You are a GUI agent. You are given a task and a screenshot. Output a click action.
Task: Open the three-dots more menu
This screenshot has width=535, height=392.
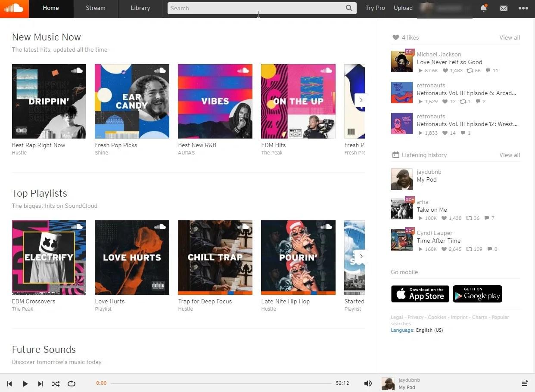(523, 8)
